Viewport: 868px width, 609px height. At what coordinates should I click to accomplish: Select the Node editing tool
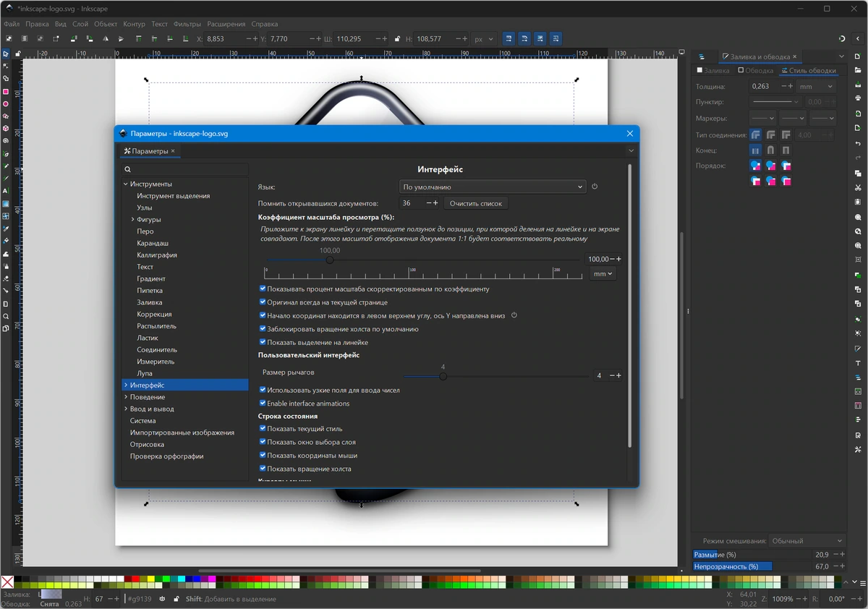tap(6, 67)
